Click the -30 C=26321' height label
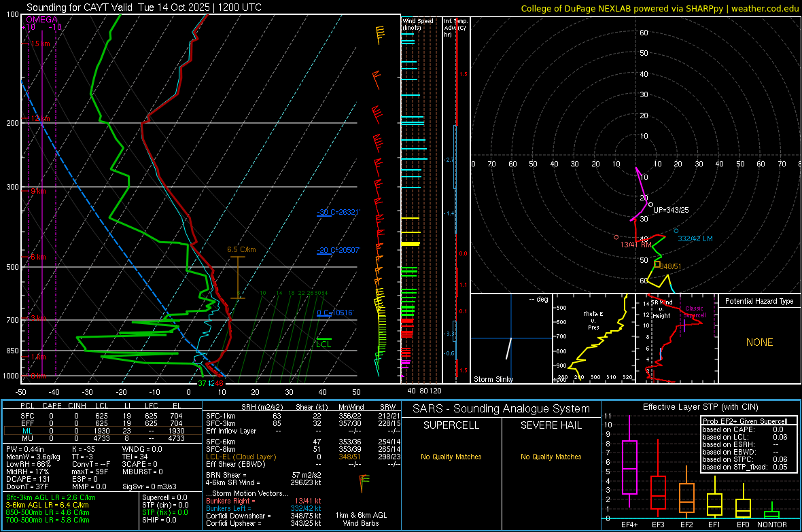The image size is (802, 532). [x=338, y=212]
